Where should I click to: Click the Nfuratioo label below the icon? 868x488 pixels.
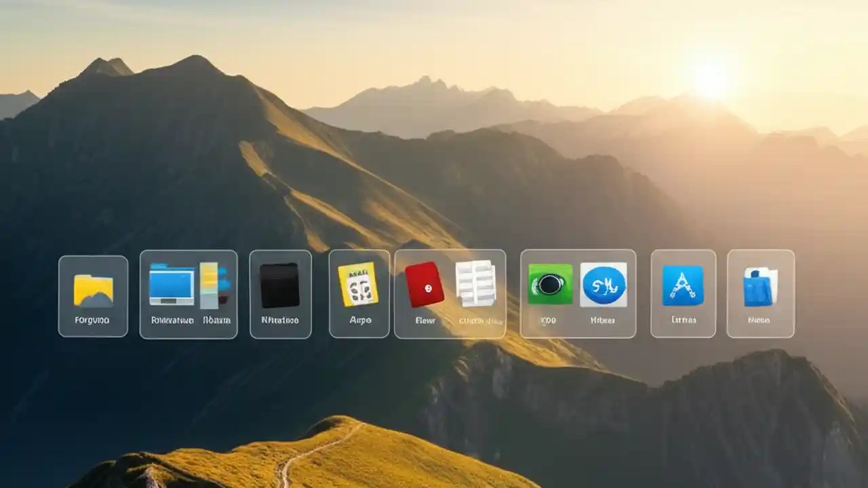(280, 319)
